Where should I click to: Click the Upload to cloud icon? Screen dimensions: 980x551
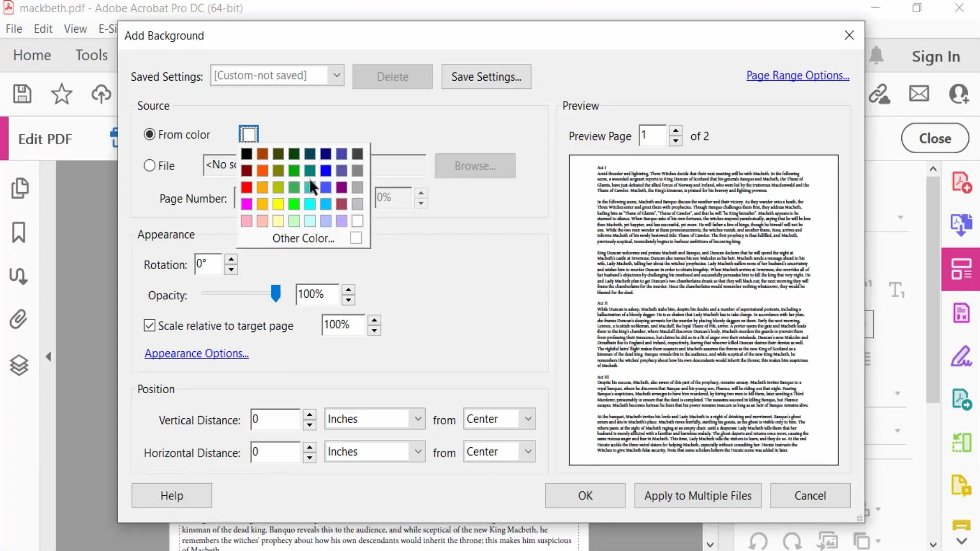tap(101, 94)
